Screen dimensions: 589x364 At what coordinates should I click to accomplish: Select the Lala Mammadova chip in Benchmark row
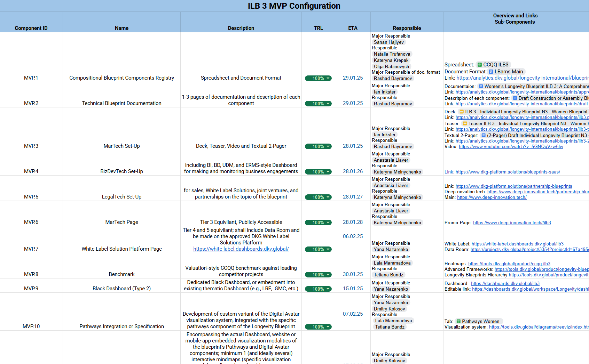pos(392,263)
